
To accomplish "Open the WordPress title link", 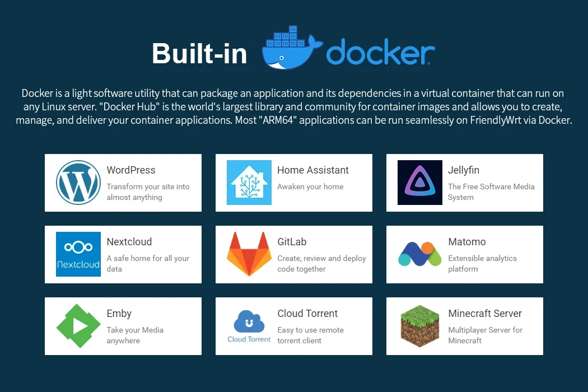I will coord(131,170).
